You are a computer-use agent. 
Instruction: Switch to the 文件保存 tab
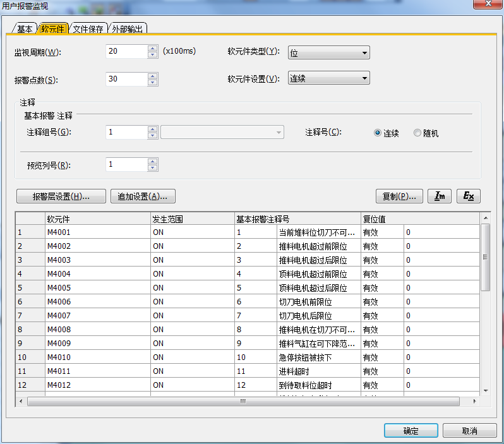click(x=88, y=29)
